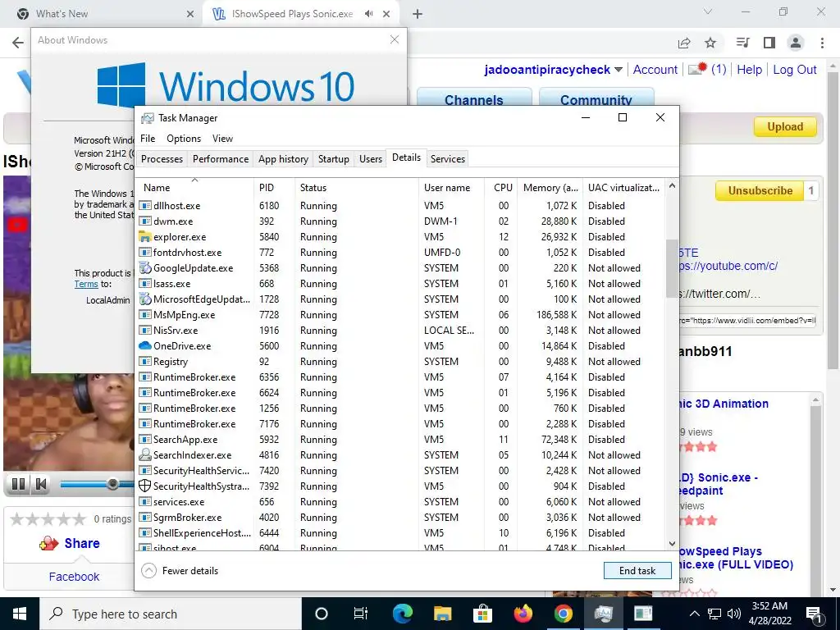Viewport: 840px width, 630px height.
Task: Open Chrome's three-dot menu
Action: point(822,43)
